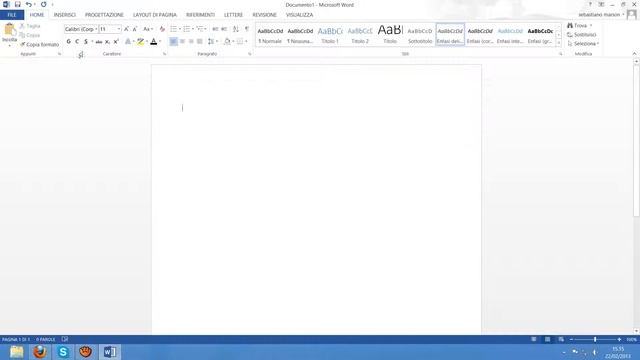Image resolution: width=640 pixels, height=360 pixels.
Task: Increase font size with the grow-font icon
Action: tap(126, 29)
